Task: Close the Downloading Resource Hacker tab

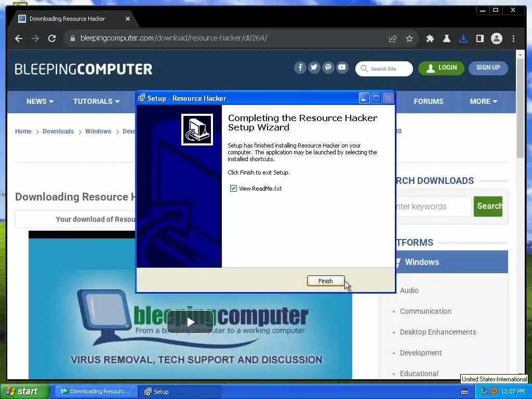Action: point(128,19)
